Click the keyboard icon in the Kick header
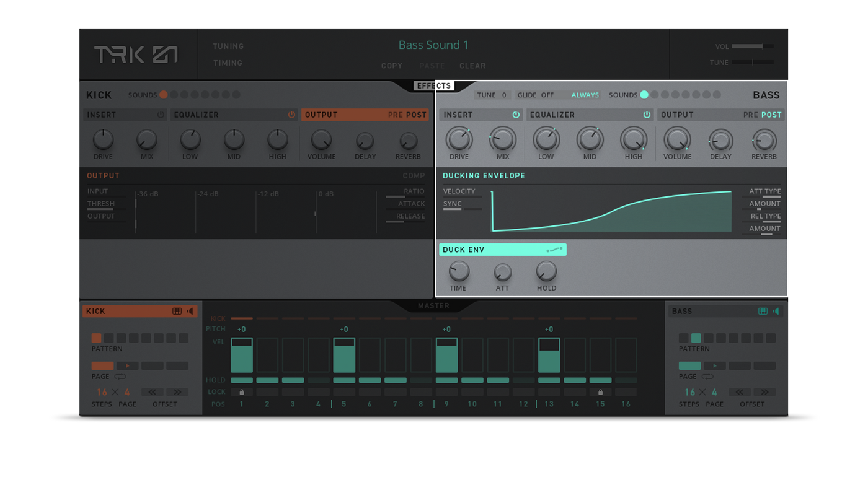The height and width of the screenshot is (498, 868). [x=177, y=311]
